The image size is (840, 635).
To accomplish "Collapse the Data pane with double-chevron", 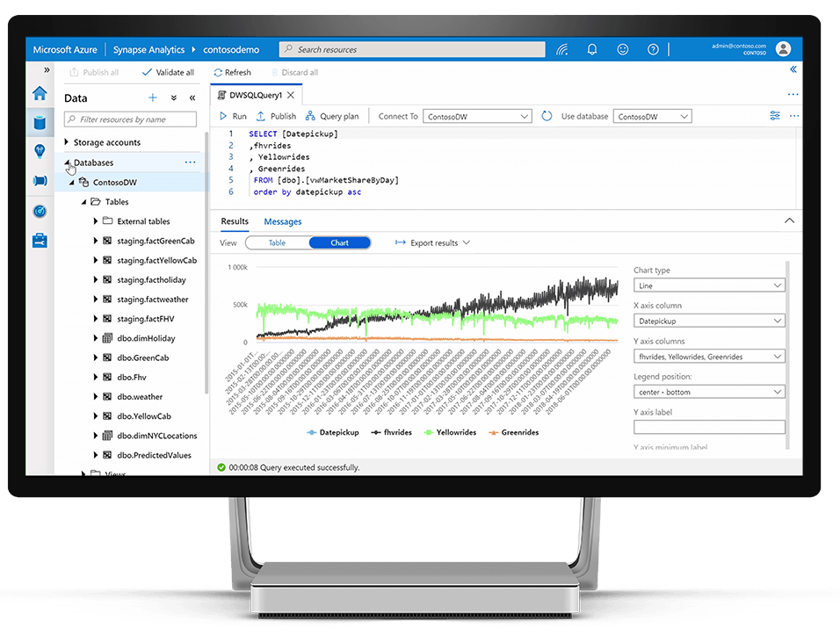I will [192, 97].
